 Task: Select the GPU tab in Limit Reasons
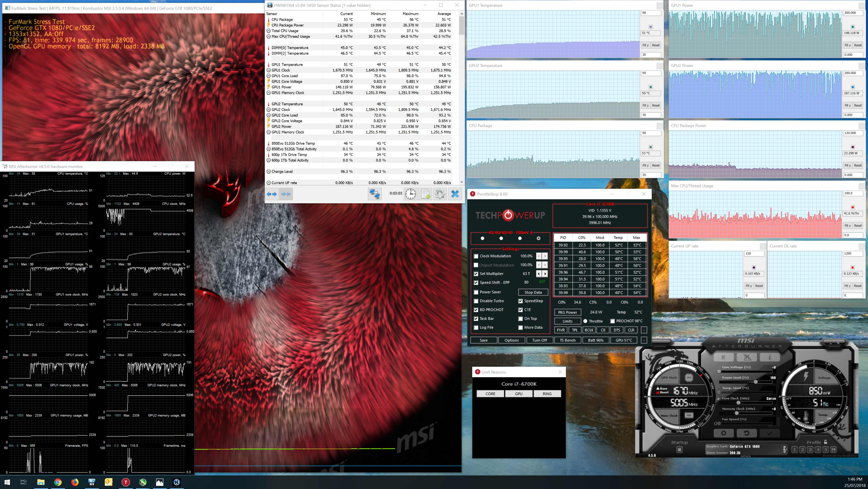click(519, 394)
